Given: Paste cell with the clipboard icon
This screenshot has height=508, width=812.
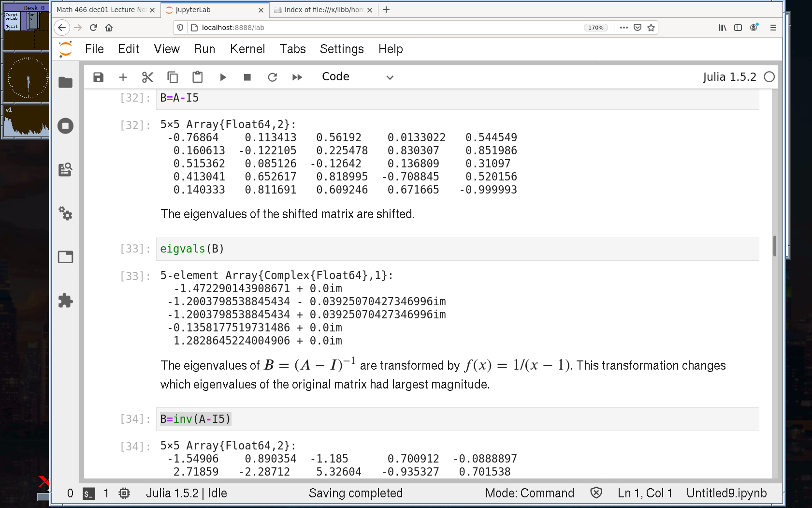Looking at the screenshot, I should (x=197, y=77).
